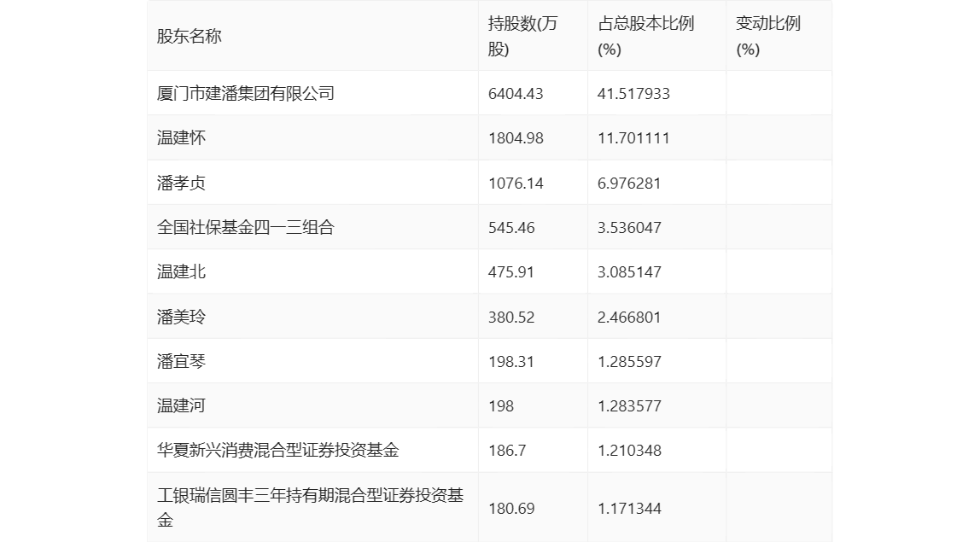Select the share count 1804.98
Screen dimensions: 980x542
[516, 138]
